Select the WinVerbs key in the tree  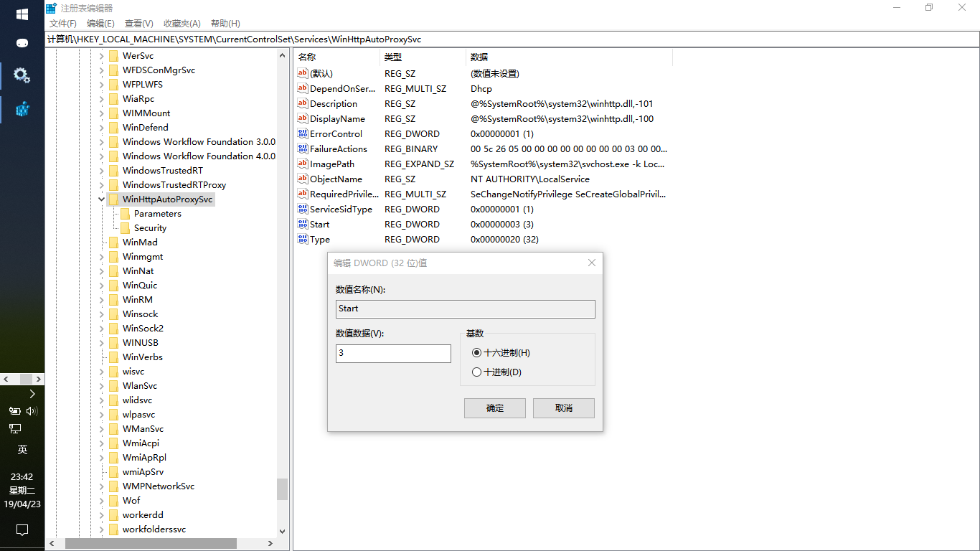(143, 357)
